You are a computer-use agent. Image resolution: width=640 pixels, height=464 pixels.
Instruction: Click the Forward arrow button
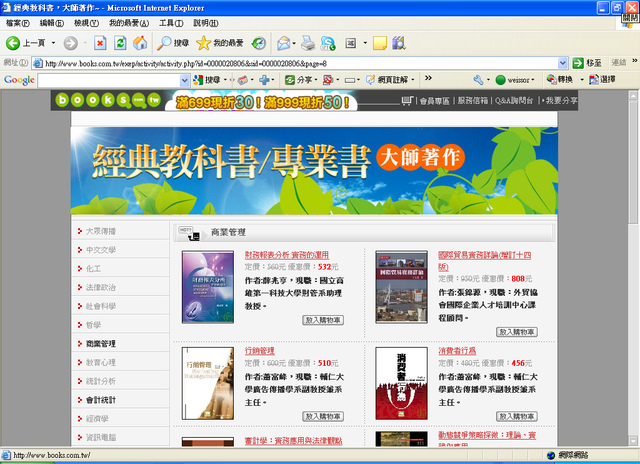[x=71, y=43]
